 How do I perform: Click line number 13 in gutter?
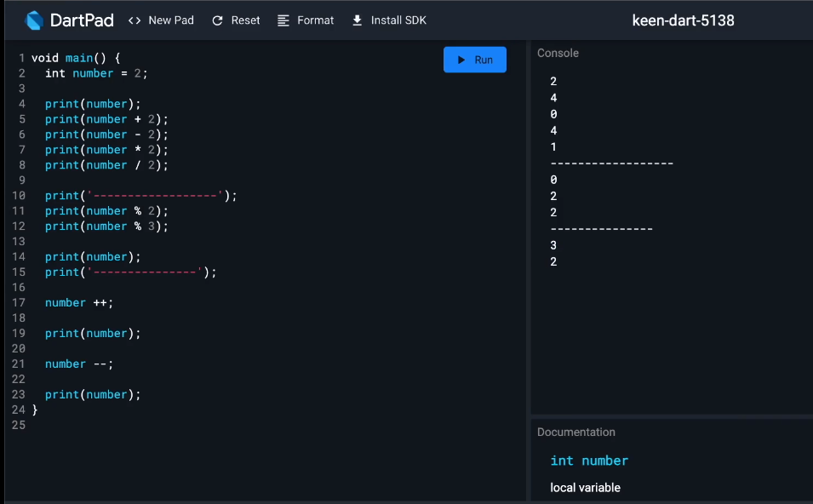[x=19, y=242]
